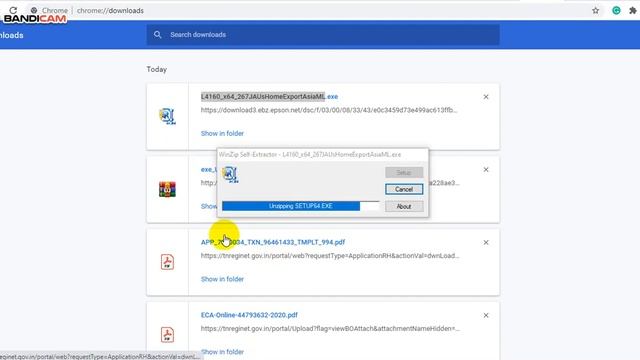This screenshot has height=360, width=640.
Task: Open APP TXN_96461433_TMPLT_994.pdf file link
Action: pyautogui.click(x=273, y=242)
